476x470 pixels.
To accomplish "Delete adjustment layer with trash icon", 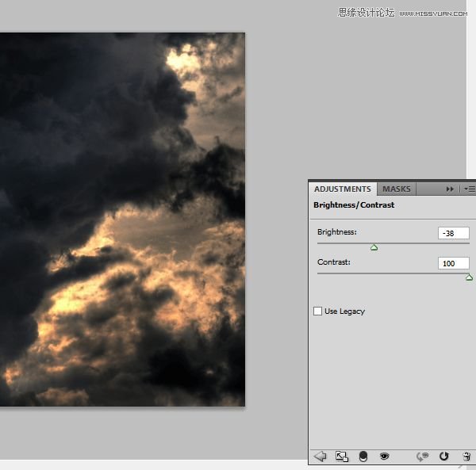I will click(466, 456).
